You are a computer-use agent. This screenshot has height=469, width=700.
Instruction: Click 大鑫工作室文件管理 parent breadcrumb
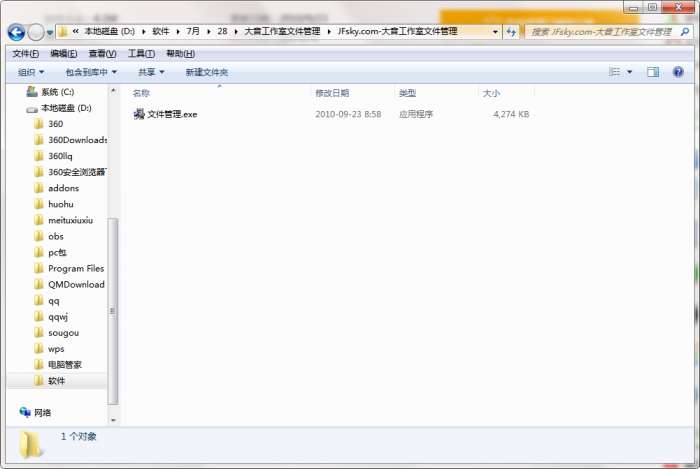(x=282, y=32)
